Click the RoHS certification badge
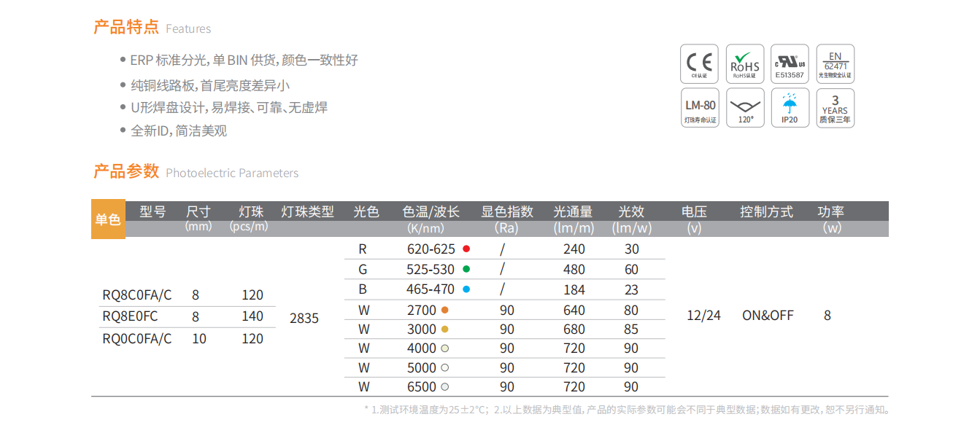 click(744, 63)
